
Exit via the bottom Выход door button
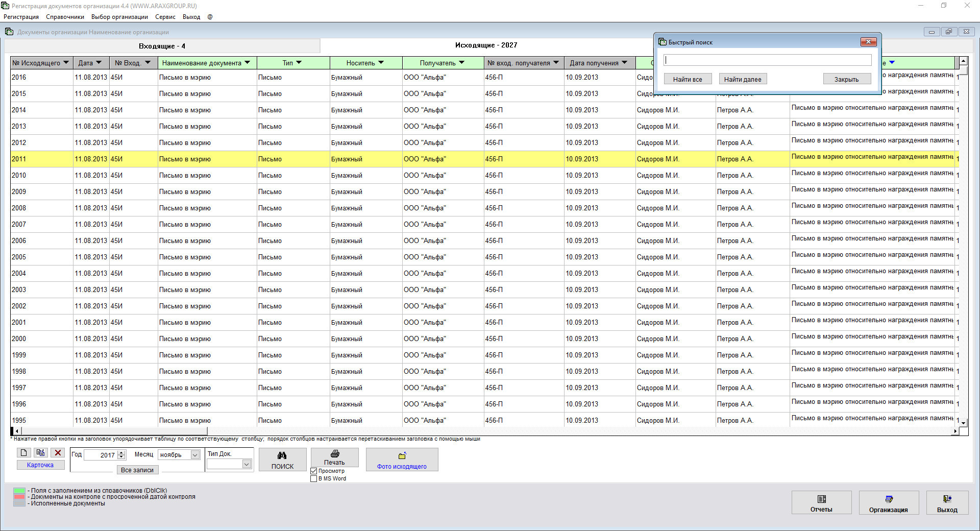(x=947, y=503)
